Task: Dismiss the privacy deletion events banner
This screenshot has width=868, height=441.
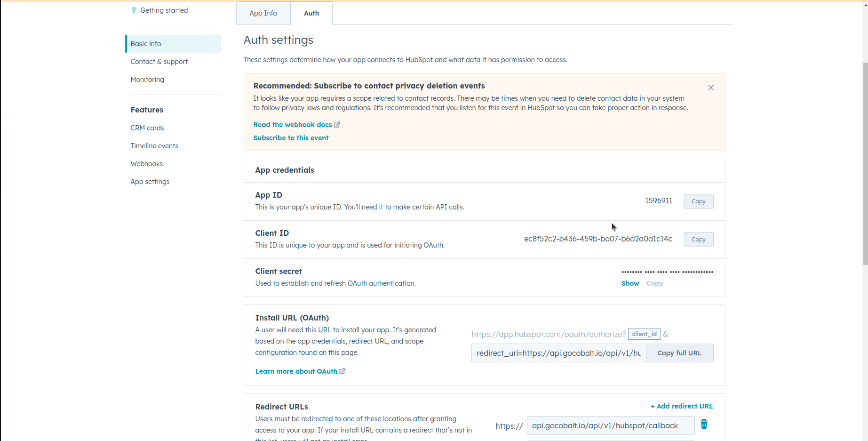Action: 710,88
